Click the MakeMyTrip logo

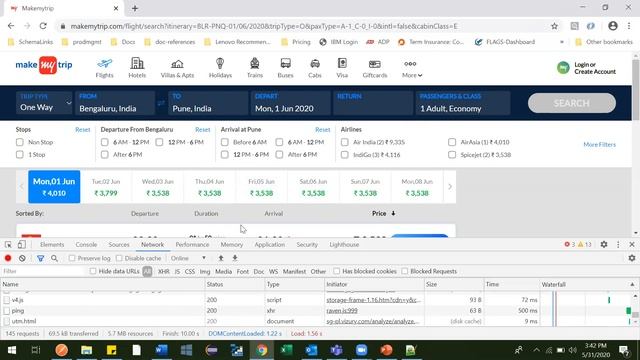point(44,65)
